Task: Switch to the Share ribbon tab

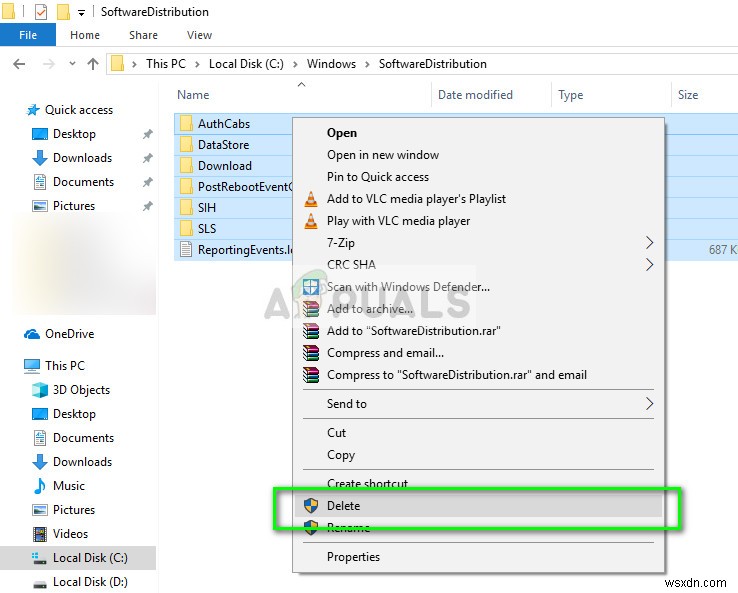Action: click(x=143, y=35)
